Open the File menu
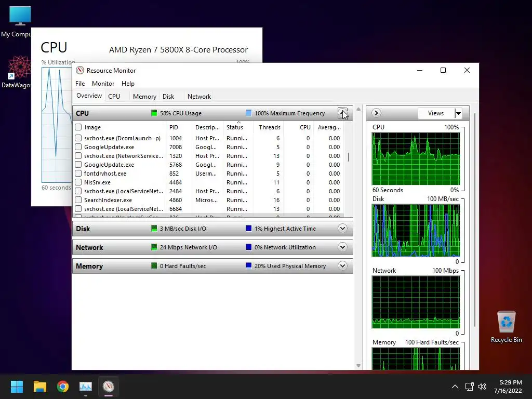Image resolution: width=532 pixels, height=399 pixels. click(x=80, y=84)
